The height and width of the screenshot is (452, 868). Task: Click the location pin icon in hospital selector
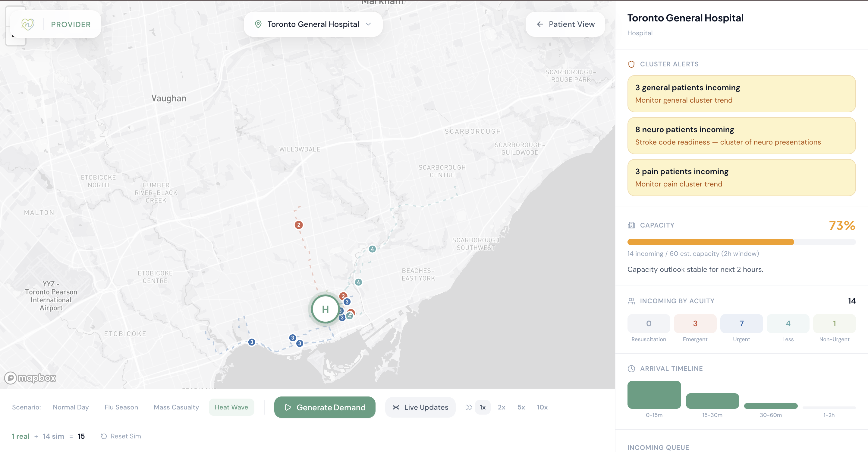(258, 24)
